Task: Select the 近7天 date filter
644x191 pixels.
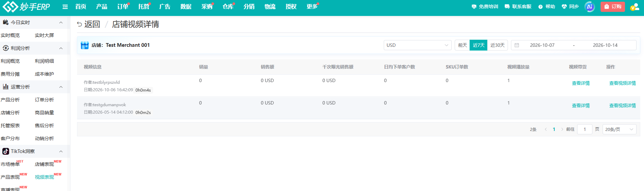Action: click(478, 45)
